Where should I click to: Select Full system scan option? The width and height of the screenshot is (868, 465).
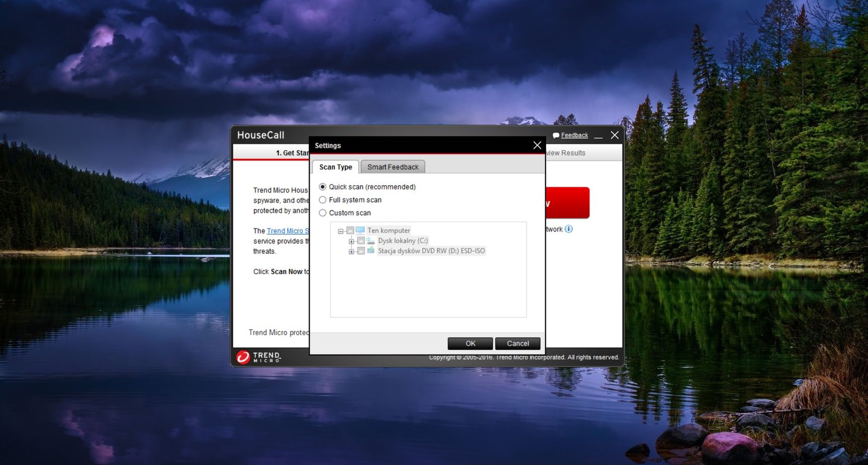[322, 200]
